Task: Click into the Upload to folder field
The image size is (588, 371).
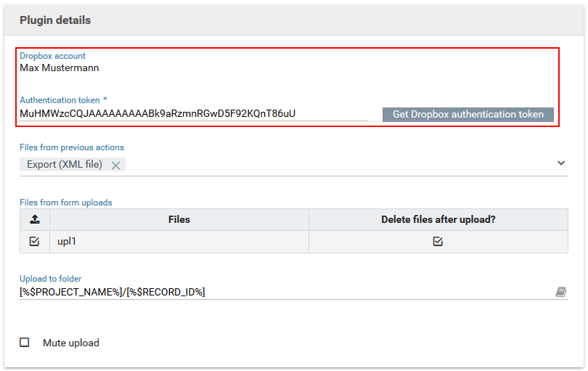Action: click(x=283, y=292)
